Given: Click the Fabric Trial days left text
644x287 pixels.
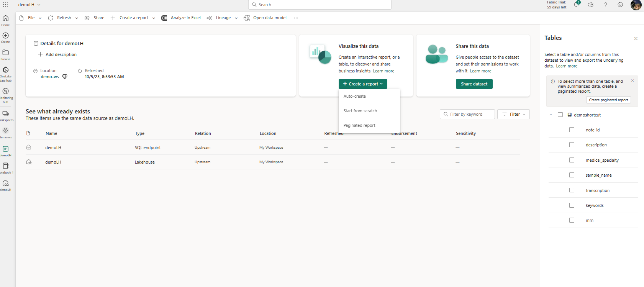Looking at the screenshot, I should pyautogui.click(x=557, y=5).
